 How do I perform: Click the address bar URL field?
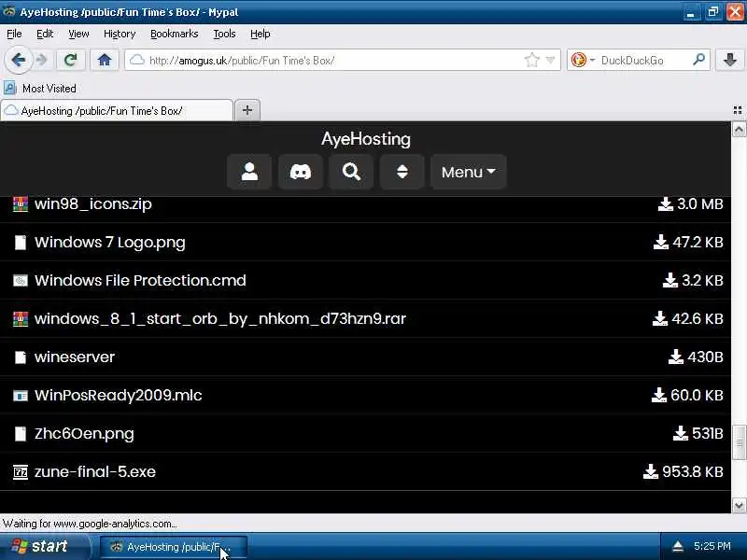pos(333,60)
